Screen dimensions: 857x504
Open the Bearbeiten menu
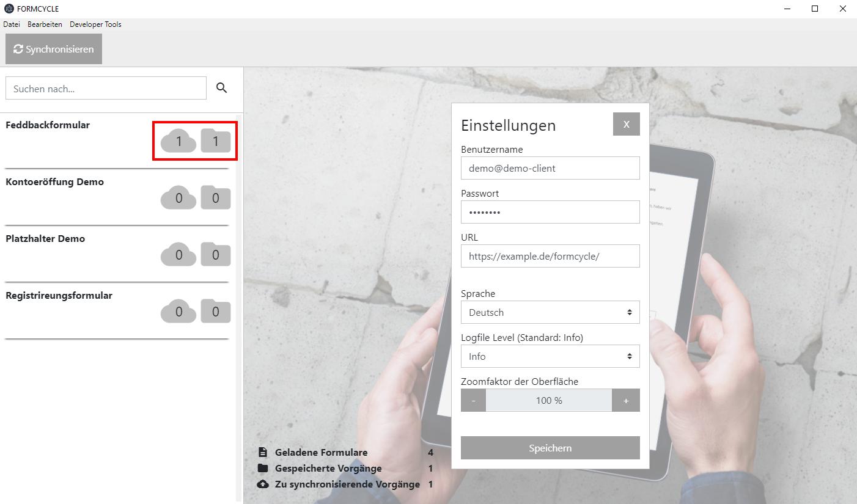(x=45, y=24)
